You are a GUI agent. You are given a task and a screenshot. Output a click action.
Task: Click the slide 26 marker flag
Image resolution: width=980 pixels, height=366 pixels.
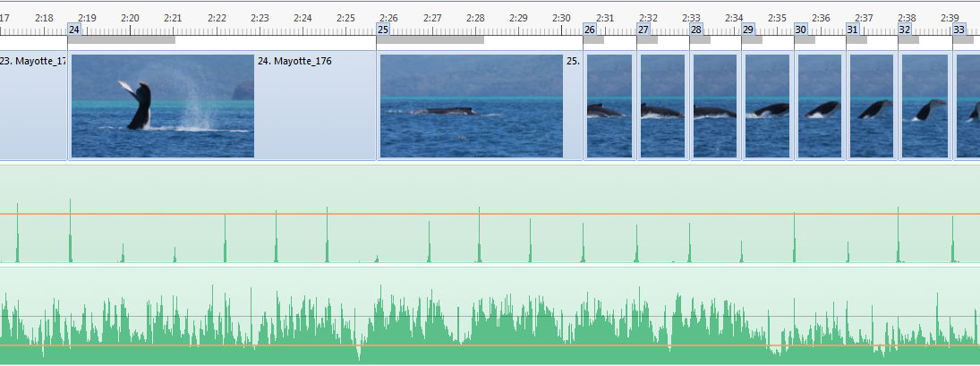pos(590,30)
